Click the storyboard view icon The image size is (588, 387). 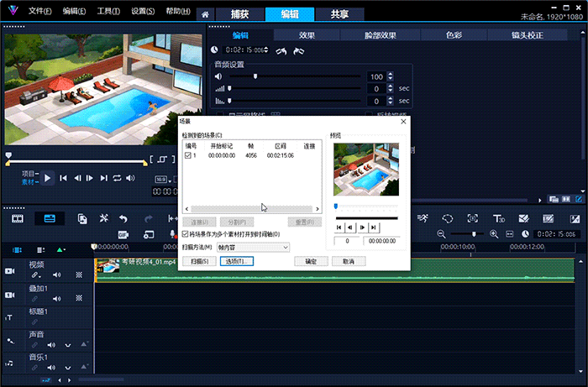tap(17, 218)
